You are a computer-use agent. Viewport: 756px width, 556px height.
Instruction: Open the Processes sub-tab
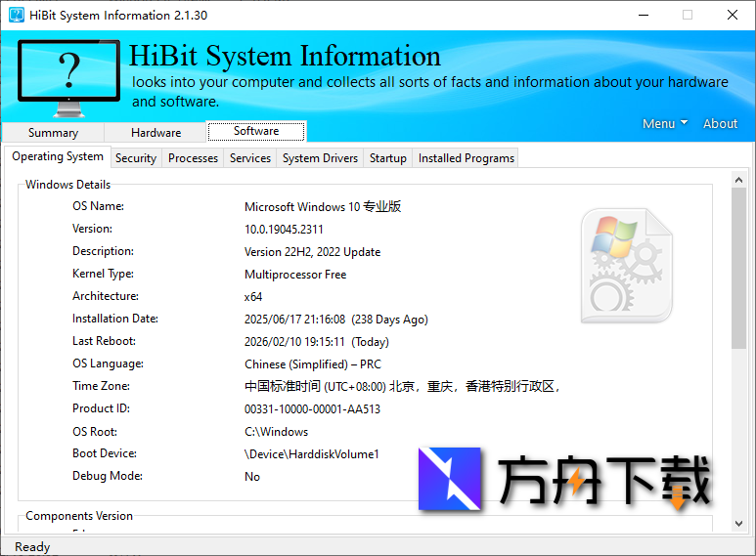(193, 158)
